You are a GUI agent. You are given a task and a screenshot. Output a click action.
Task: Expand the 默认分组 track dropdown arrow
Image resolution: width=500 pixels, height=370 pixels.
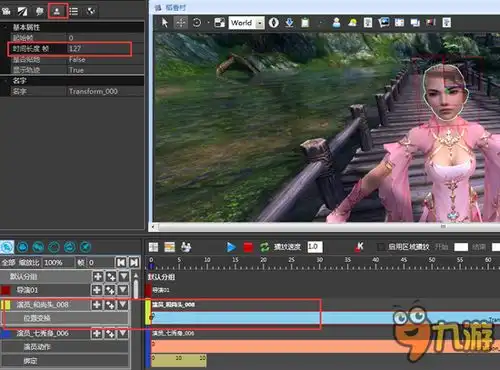click(124, 276)
